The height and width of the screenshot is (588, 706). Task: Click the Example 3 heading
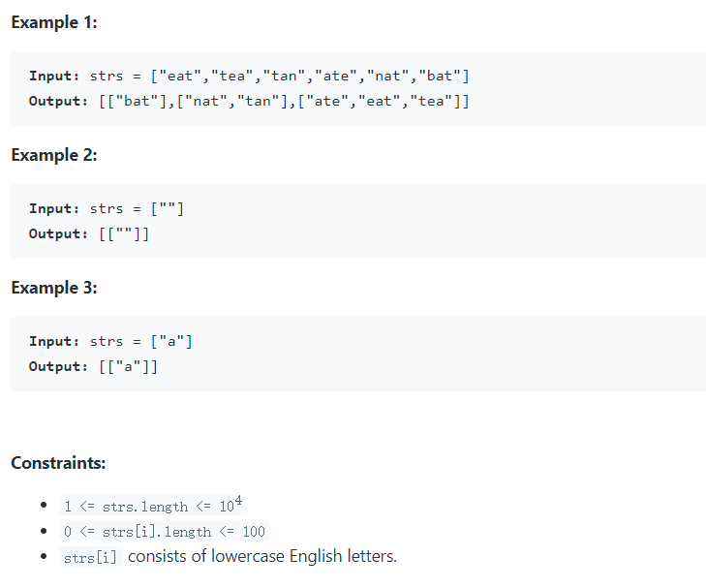[54, 288]
